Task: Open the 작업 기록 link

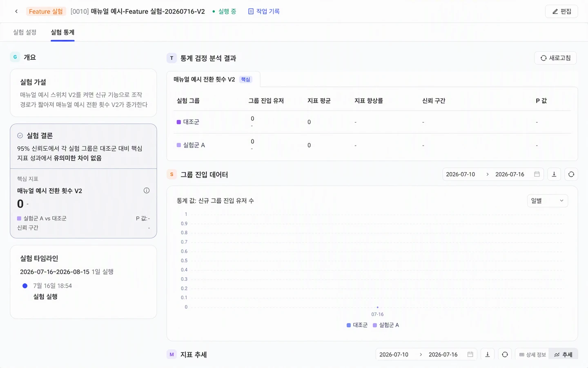Action: click(x=264, y=11)
